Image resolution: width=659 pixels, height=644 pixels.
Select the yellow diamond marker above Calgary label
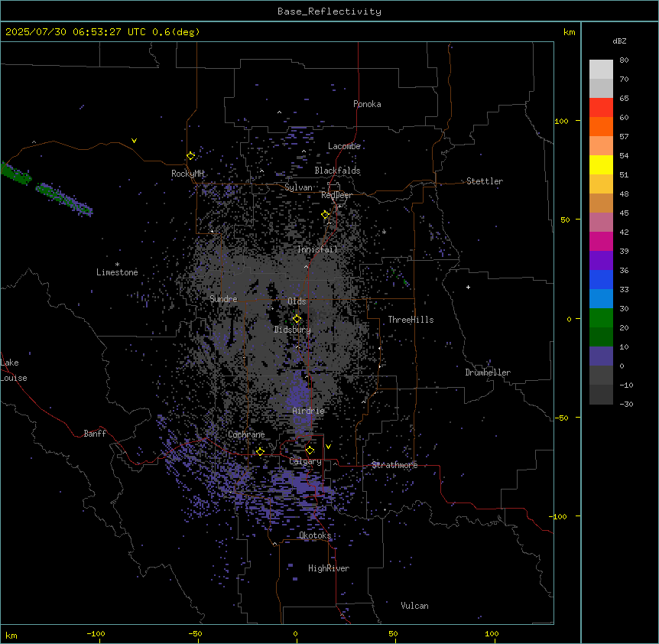[310, 450]
